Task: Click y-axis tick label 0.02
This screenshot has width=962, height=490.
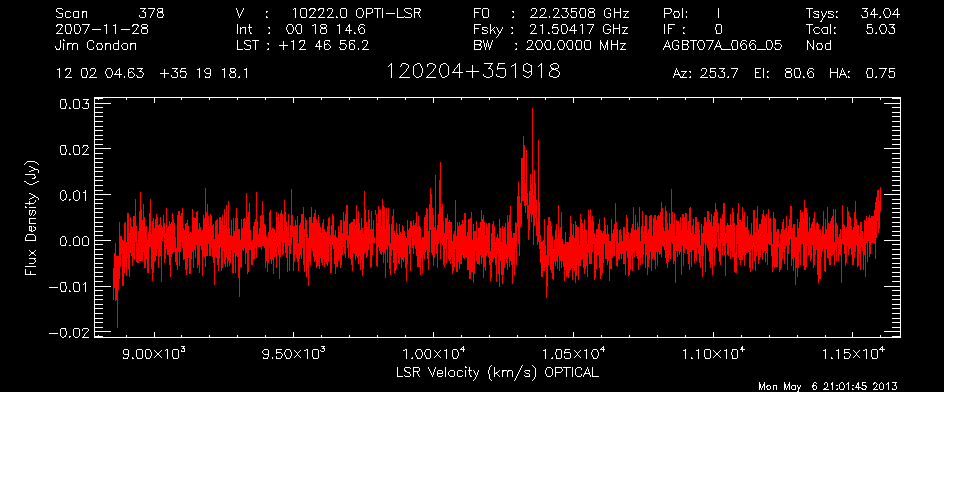Action: 74,150
